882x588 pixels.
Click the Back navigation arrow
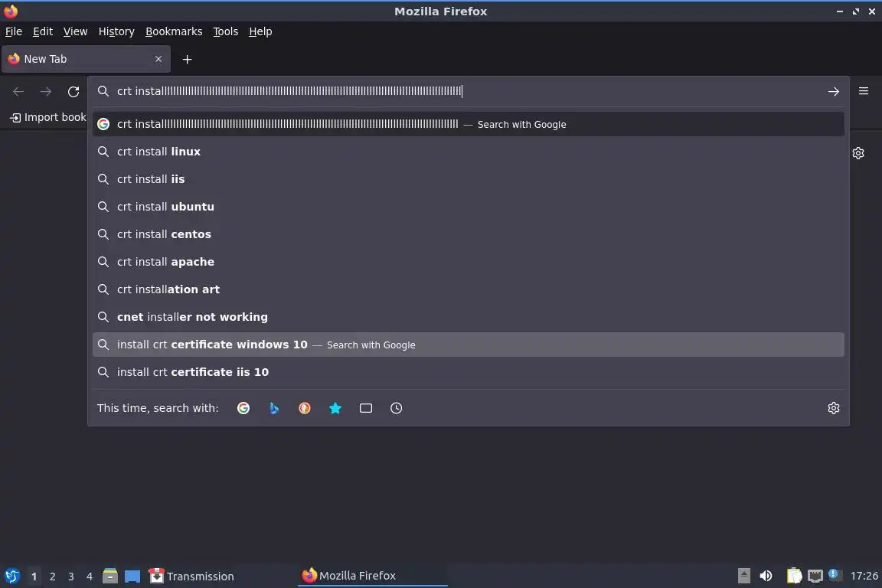coord(18,92)
